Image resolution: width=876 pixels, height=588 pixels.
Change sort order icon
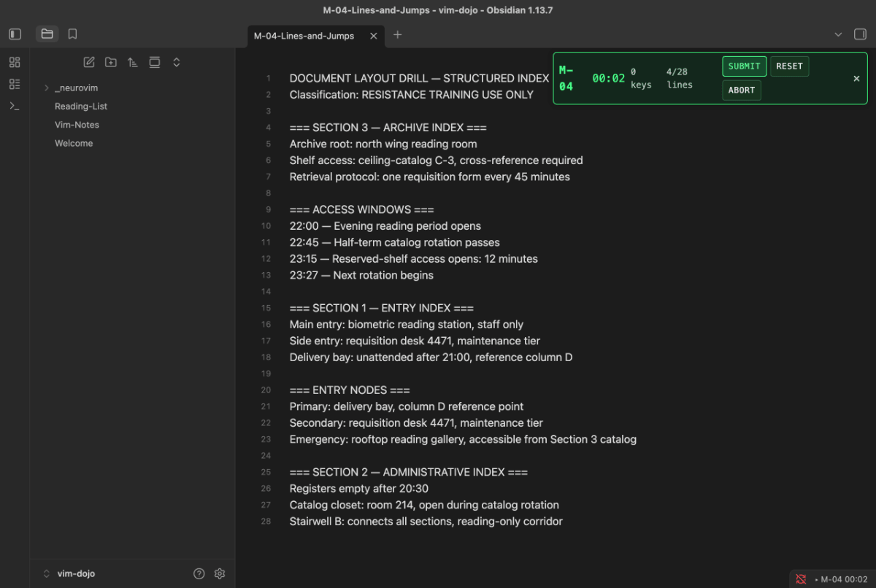pyautogui.click(x=133, y=63)
